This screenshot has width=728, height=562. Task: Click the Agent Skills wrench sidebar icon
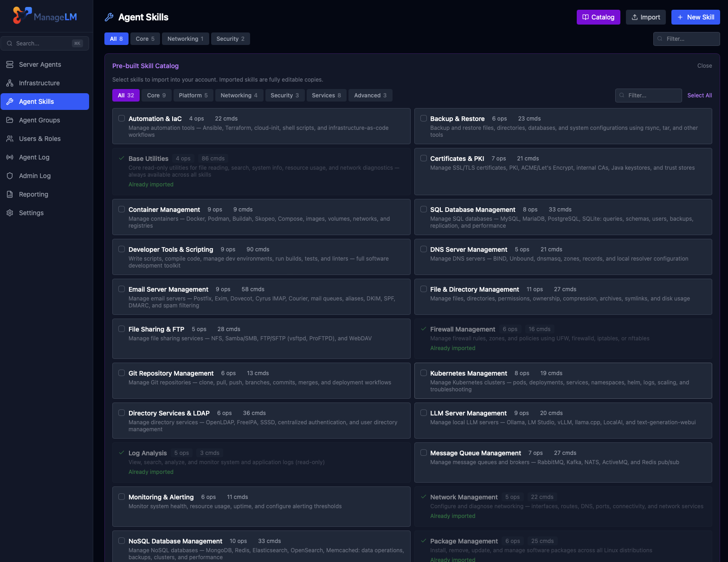click(10, 102)
